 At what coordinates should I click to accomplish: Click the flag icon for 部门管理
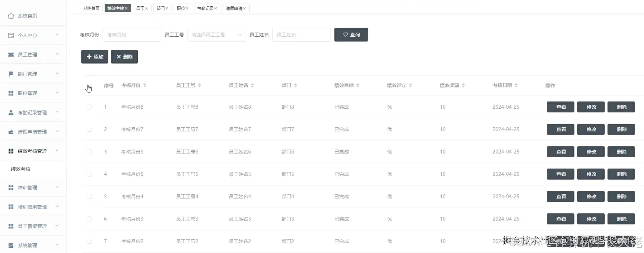point(11,74)
